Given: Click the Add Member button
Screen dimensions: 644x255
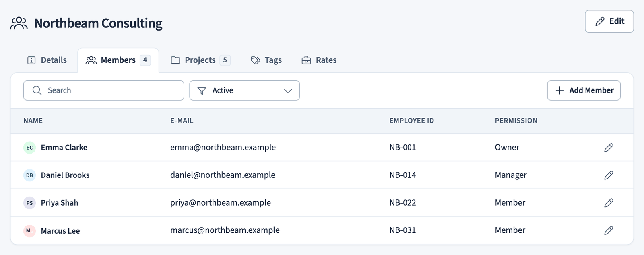Looking at the screenshot, I should pyautogui.click(x=584, y=90).
